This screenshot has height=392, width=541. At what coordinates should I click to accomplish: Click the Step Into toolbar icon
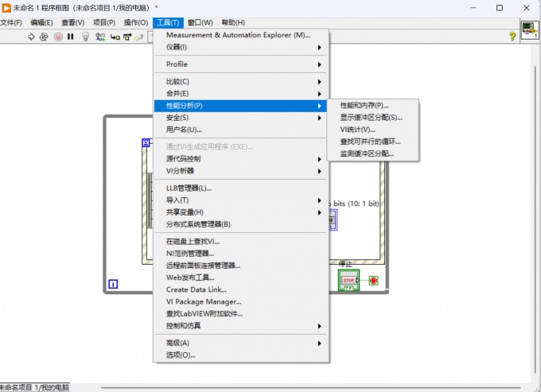coord(115,37)
